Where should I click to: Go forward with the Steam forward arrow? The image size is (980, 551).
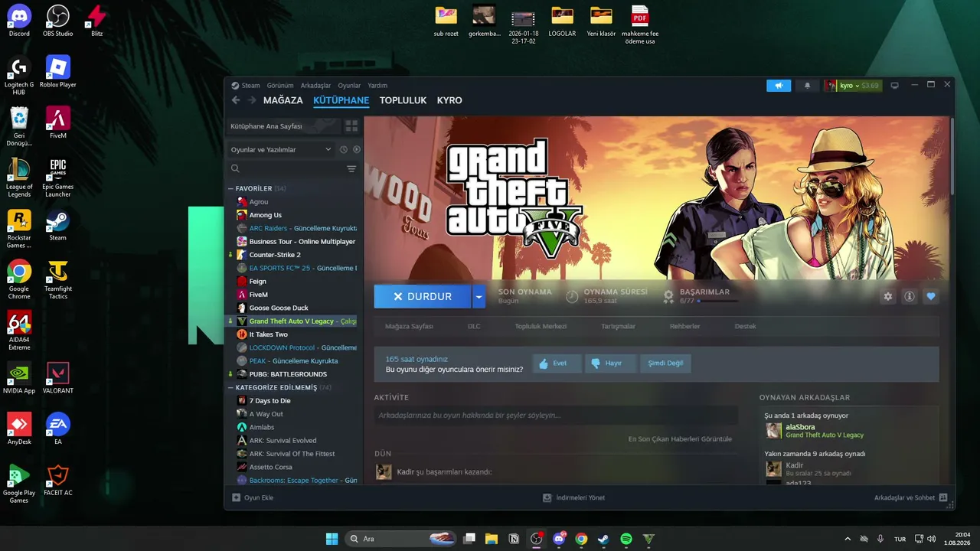tap(251, 100)
